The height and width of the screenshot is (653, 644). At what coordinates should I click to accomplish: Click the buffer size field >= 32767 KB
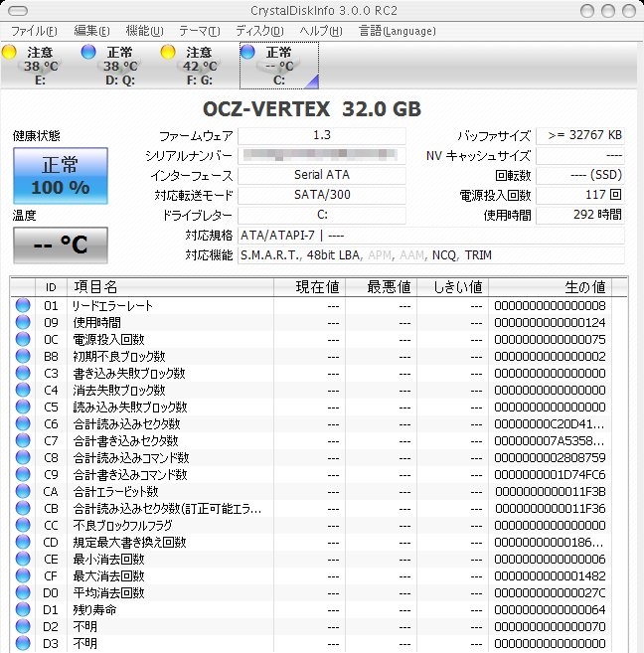[580, 135]
